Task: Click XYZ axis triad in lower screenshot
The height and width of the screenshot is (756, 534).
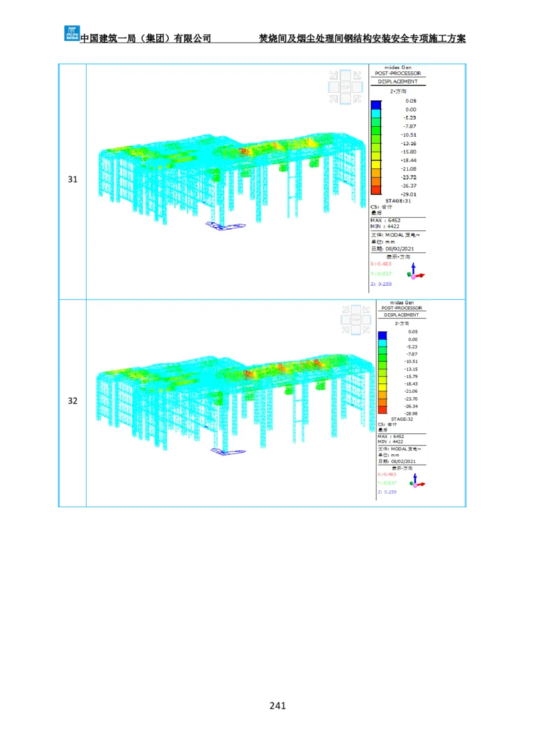Action: click(x=417, y=481)
